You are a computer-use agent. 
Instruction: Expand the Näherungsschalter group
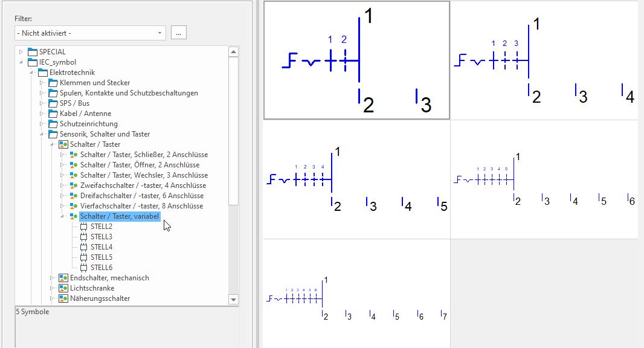point(52,298)
